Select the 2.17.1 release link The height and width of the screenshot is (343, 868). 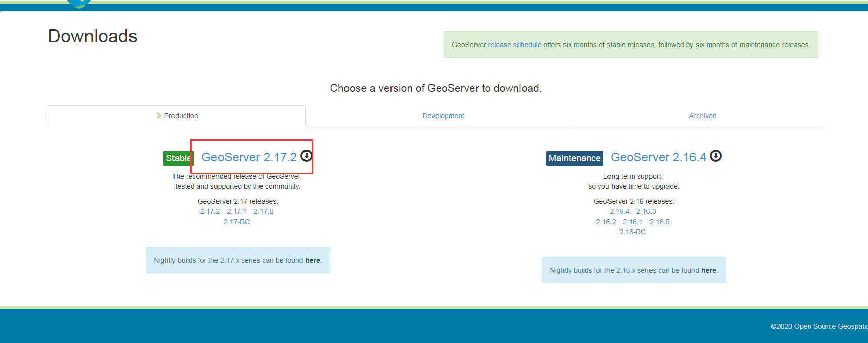237,211
